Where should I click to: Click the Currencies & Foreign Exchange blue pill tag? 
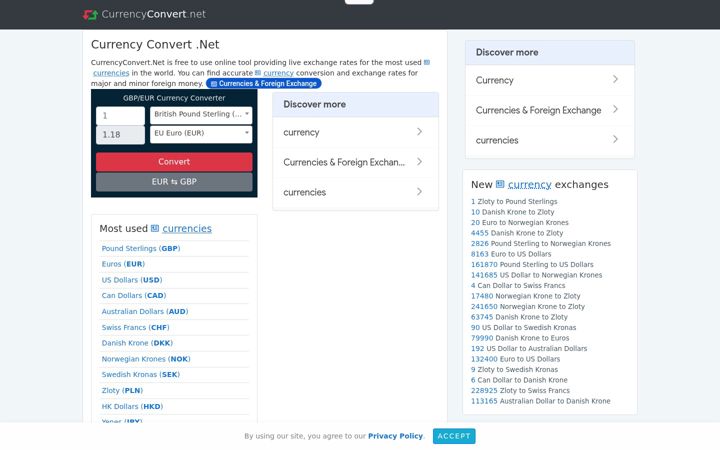[x=264, y=84]
